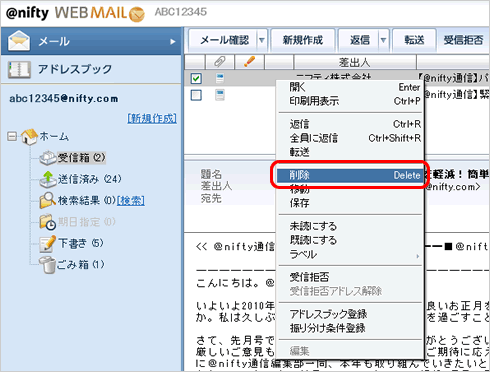Viewport: 490px width, 372px height.
Task: Click the 新規作成 toolbar button
Action: (x=303, y=40)
